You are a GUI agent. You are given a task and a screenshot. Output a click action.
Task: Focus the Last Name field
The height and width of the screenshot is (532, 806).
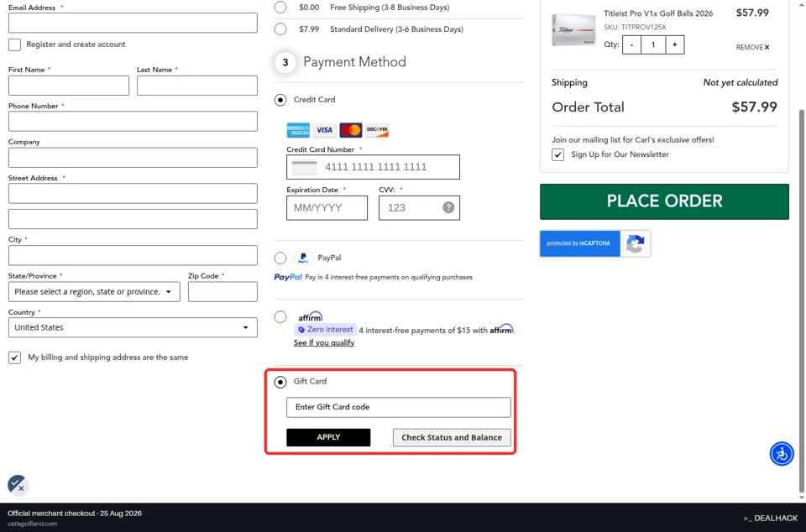click(x=196, y=86)
